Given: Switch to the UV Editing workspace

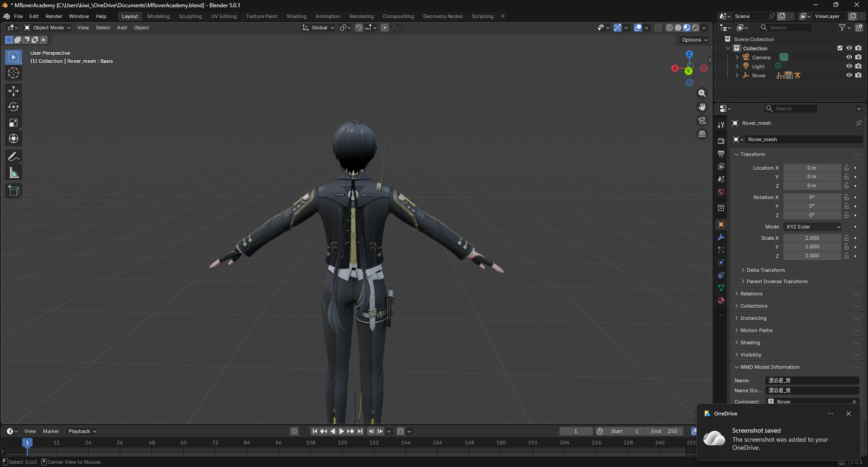Looking at the screenshot, I should click(224, 16).
